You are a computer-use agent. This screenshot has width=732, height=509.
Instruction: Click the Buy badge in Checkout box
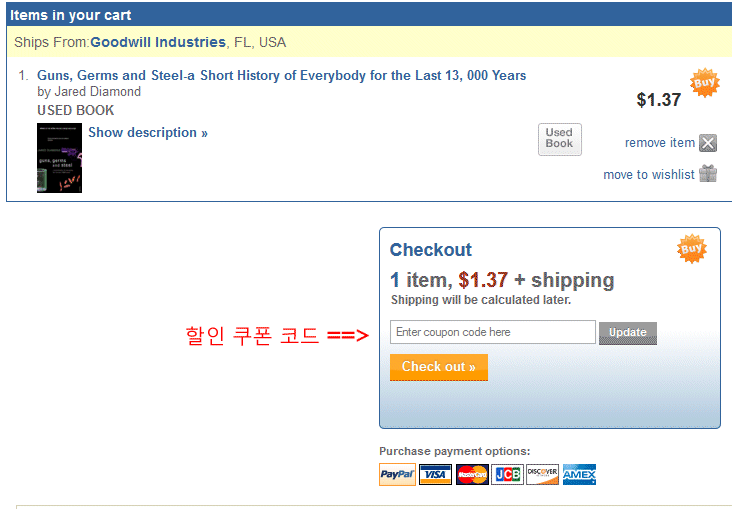pos(692,249)
